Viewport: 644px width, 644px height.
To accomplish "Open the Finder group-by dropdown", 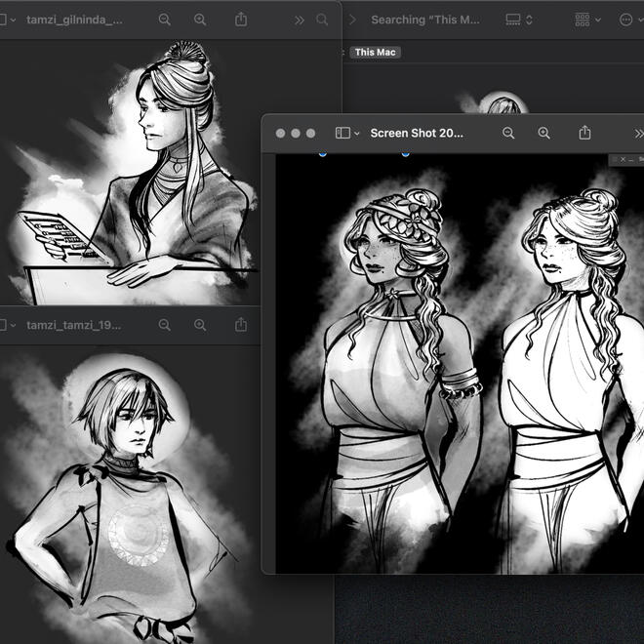I will [588, 20].
